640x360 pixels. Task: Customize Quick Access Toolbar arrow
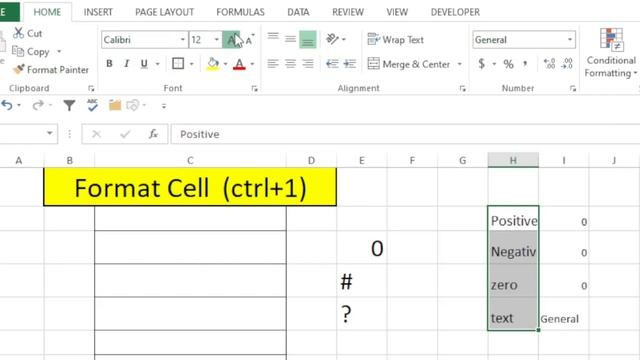[164, 106]
